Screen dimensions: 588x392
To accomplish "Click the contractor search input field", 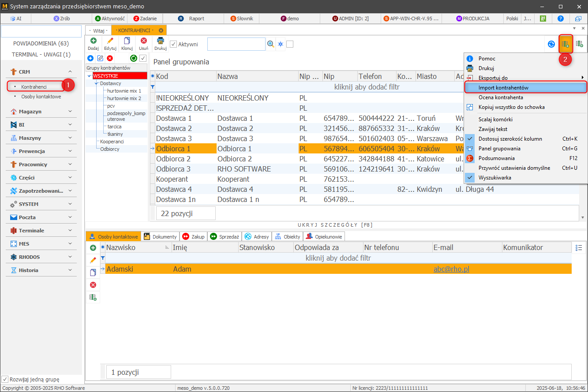I will click(x=236, y=44).
